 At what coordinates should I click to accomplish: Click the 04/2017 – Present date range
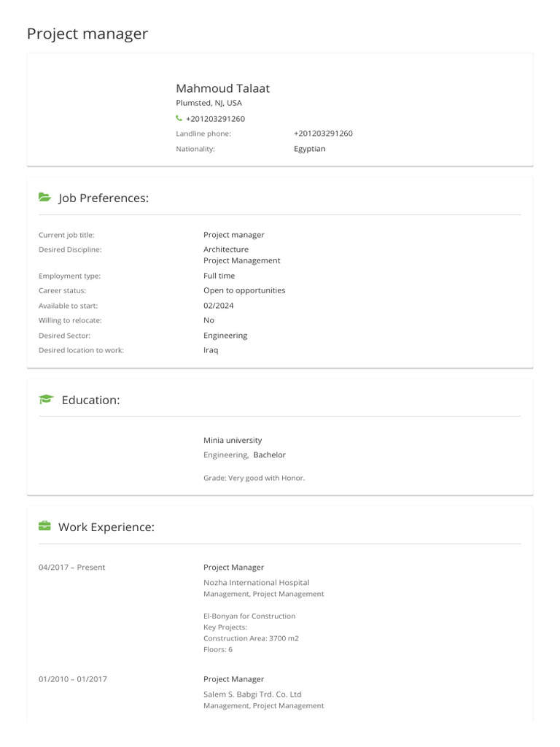(x=71, y=568)
